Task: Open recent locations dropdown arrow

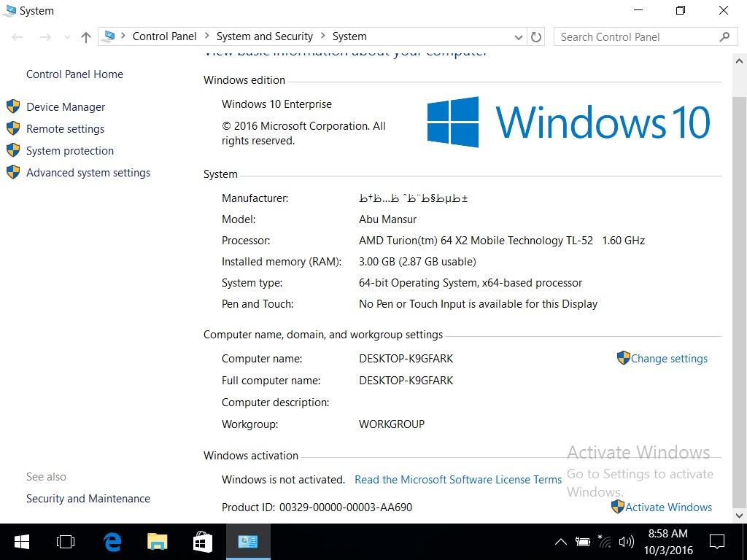Action: tap(66, 37)
